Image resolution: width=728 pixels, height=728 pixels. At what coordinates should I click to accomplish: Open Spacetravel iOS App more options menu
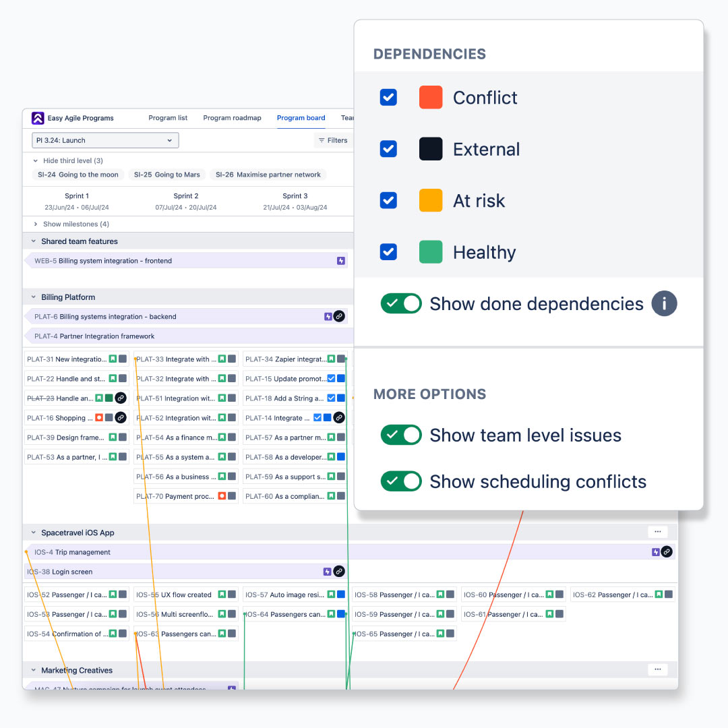pos(658,532)
